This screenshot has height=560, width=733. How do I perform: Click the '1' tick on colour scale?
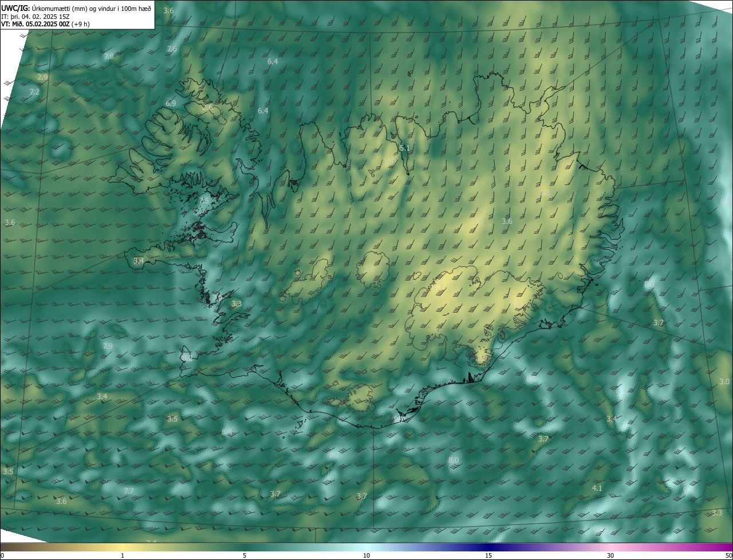123,555
